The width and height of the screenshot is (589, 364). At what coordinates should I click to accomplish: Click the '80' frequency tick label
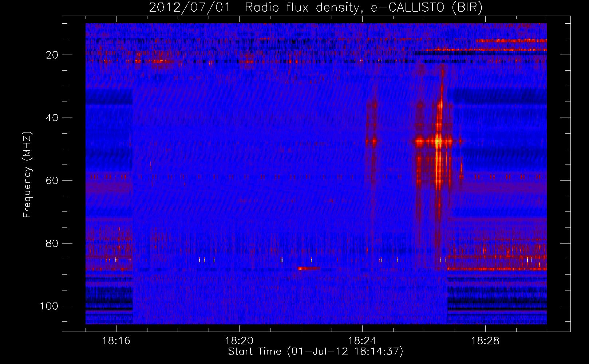point(52,243)
